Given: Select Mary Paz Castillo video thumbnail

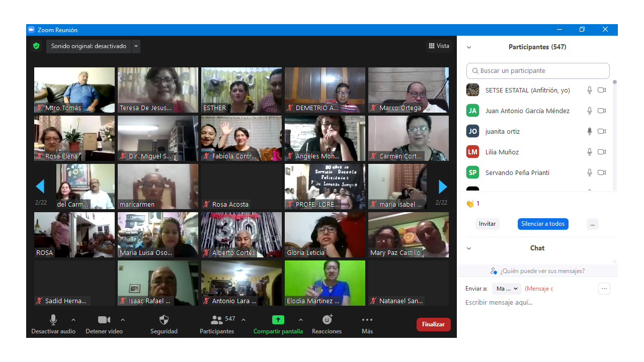Looking at the screenshot, I should point(409,235).
